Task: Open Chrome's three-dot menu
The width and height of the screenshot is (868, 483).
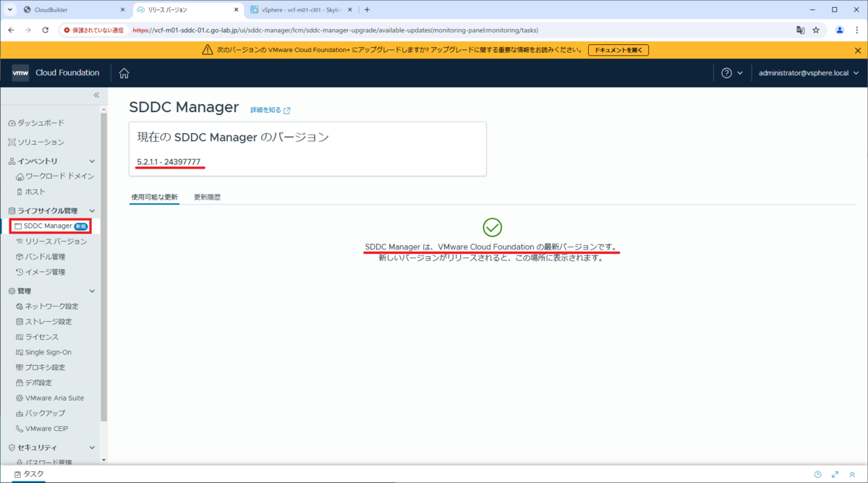Action: [857, 30]
